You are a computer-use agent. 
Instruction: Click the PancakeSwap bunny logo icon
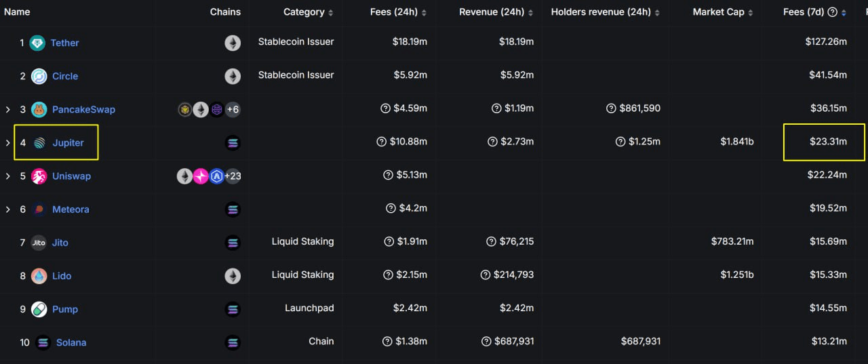pyautogui.click(x=39, y=109)
